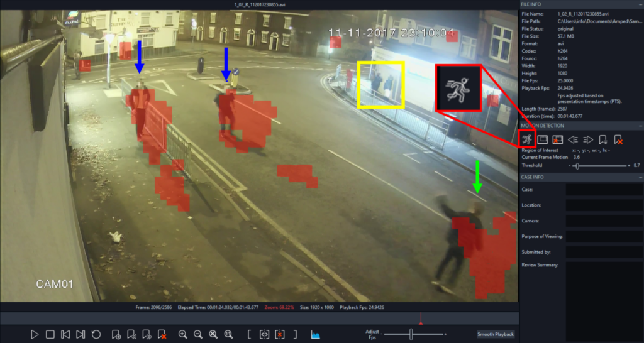Click the Region of Interest coordinates text
This screenshot has width=644, height=343.
[x=590, y=150]
